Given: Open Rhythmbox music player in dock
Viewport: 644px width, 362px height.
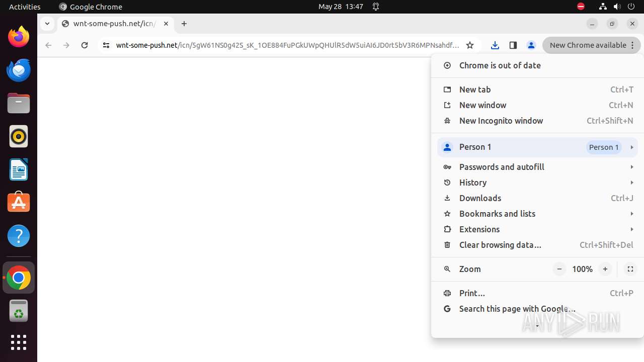Looking at the screenshot, I should pyautogui.click(x=19, y=136).
